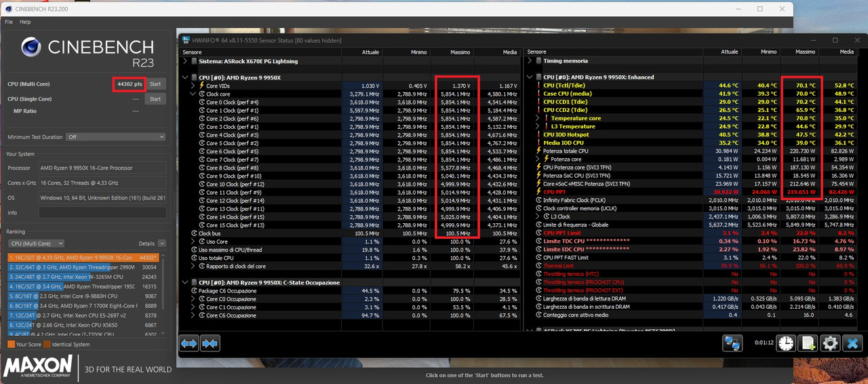Click the Cinebench sphere logo

(x=31, y=47)
